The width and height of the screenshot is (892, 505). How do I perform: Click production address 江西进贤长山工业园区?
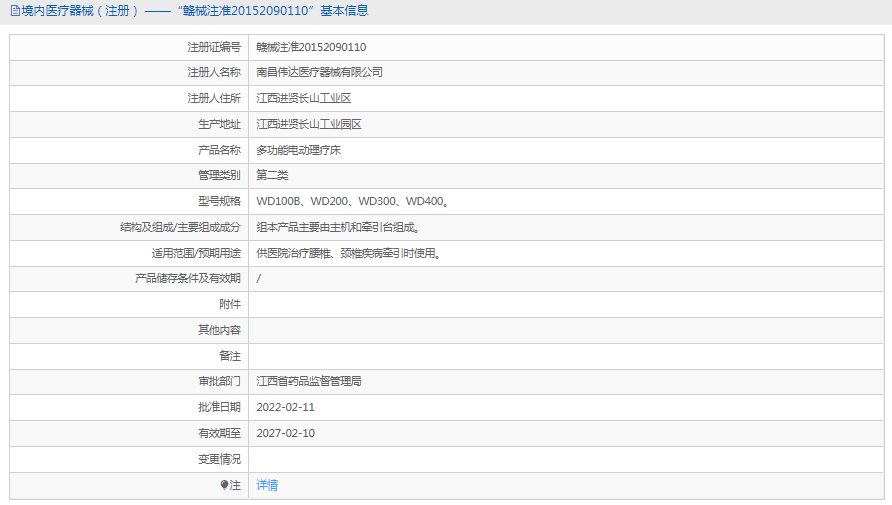coord(308,125)
